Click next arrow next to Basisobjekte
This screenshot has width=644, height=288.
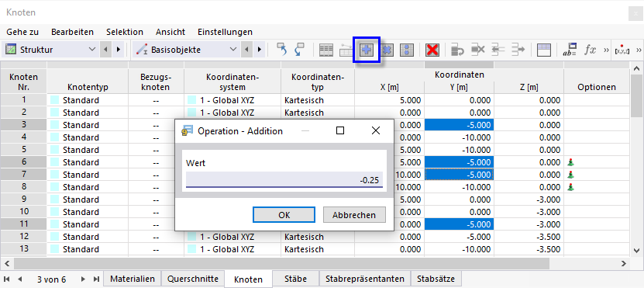pos(259,50)
